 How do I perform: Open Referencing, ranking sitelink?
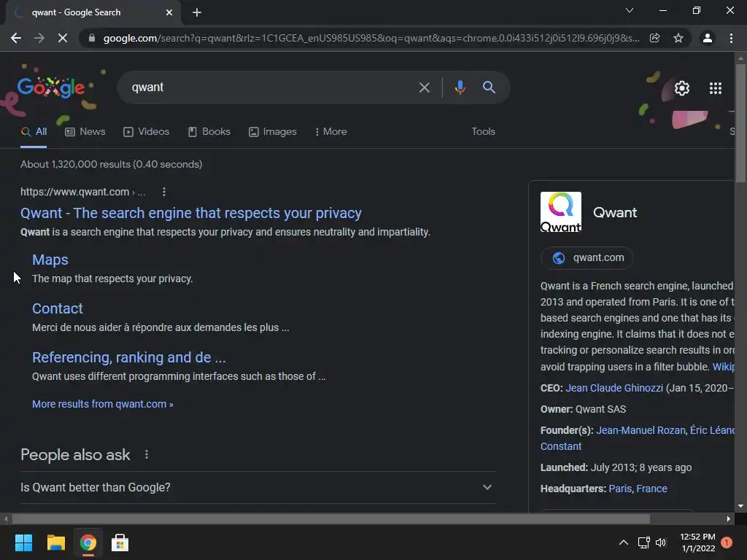tap(128, 357)
